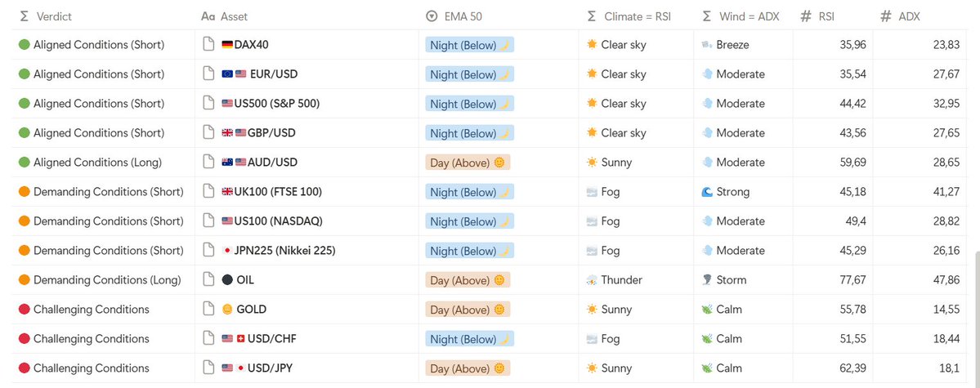Click the Clear sky star icon for EUR/USD
Viewport: 980px width, 388px height.
[x=591, y=74]
